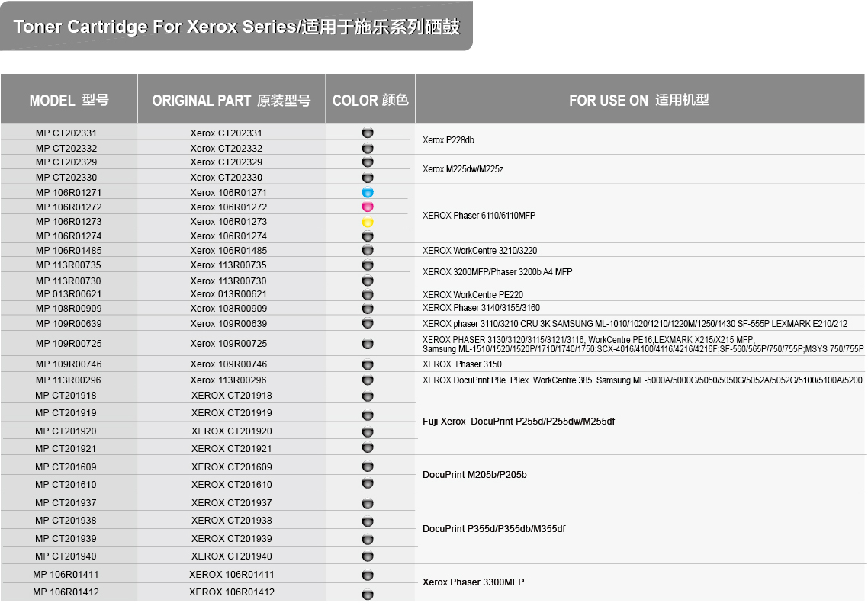
Task: Select color icon in MP CT201610 row
Action: click(368, 484)
